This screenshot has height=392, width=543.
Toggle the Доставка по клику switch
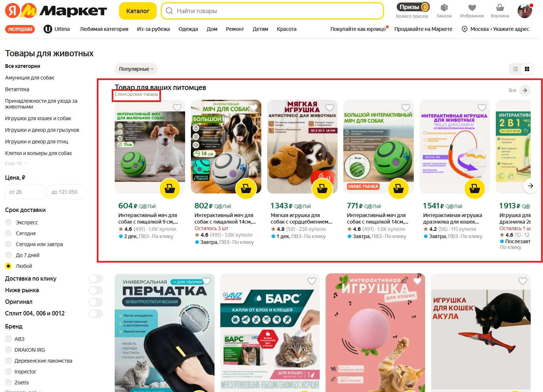pos(96,279)
